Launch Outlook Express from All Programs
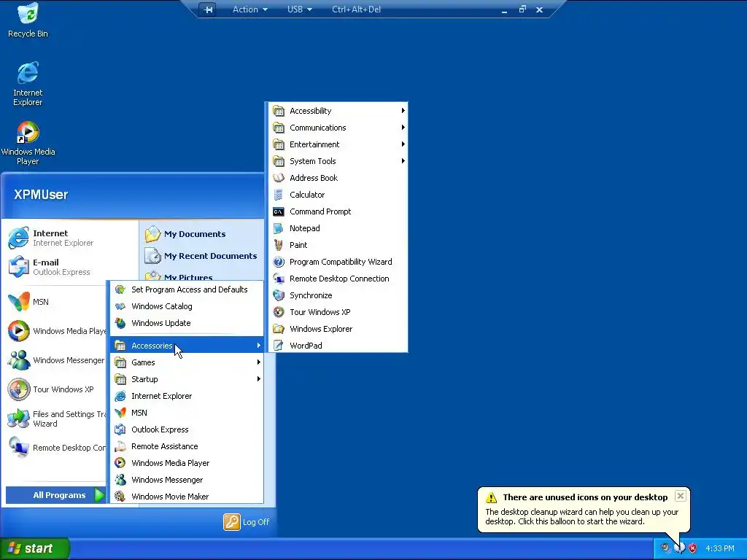747x560 pixels. coord(187,429)
